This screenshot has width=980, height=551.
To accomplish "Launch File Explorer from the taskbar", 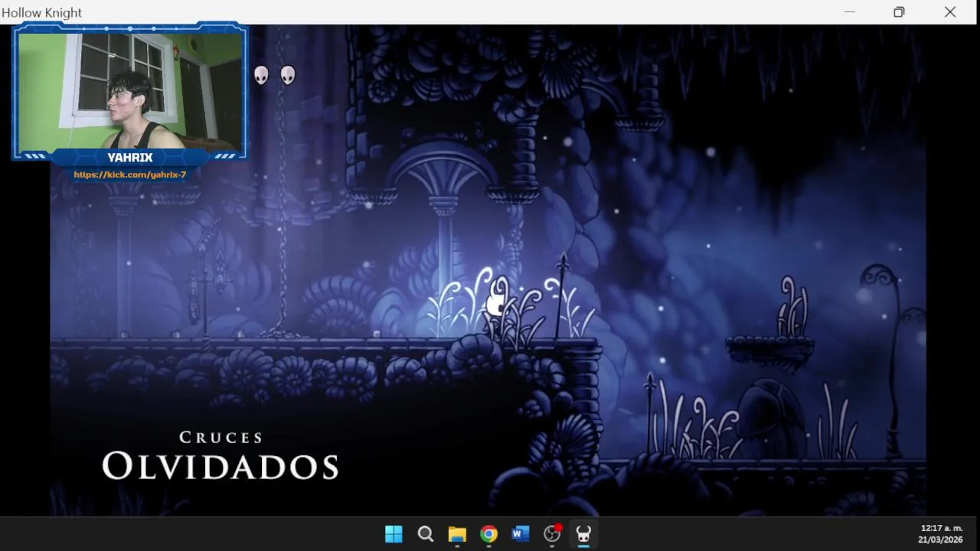I will click(457, 534).
